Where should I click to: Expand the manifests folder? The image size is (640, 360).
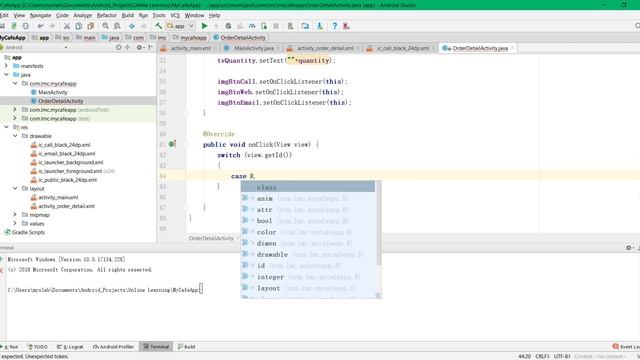6,66
